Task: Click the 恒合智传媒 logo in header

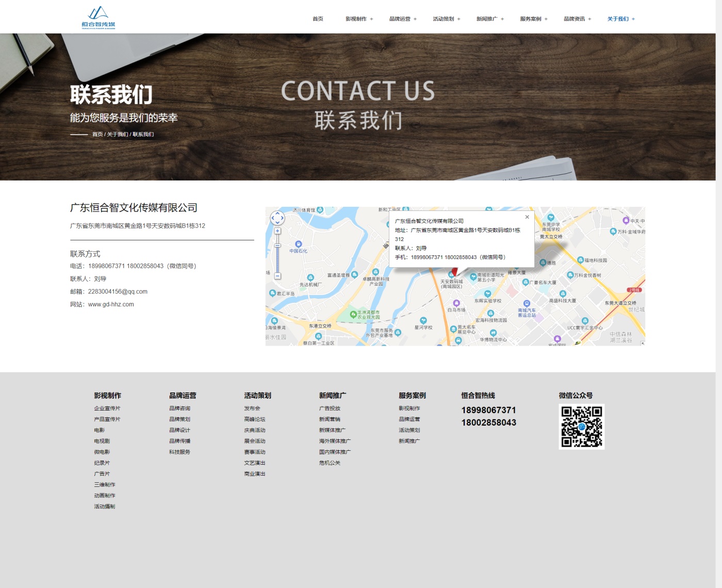Action: (x=98, y=18)
